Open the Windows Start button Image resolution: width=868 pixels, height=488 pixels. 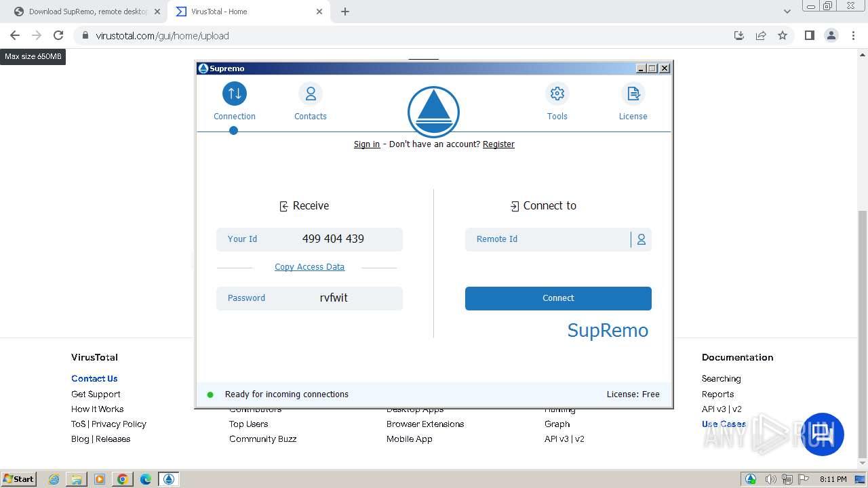click(19, 479)
